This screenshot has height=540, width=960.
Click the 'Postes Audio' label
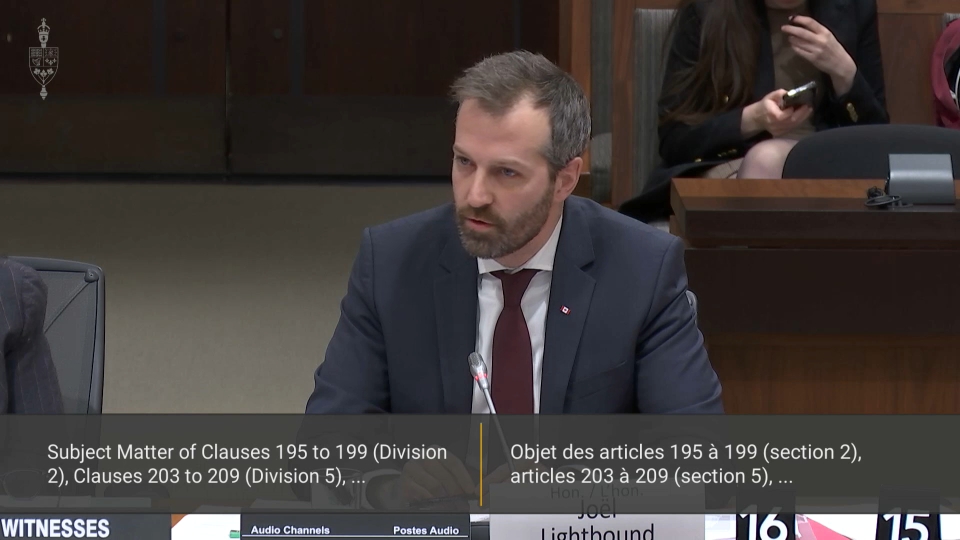[x=426, y=530]
